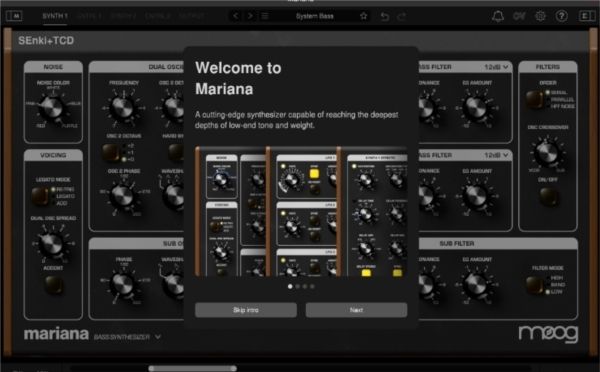Toggle the Accent button
Image resolution: width=600 pixels, height=372 pixels.
[x=53, y=285]
